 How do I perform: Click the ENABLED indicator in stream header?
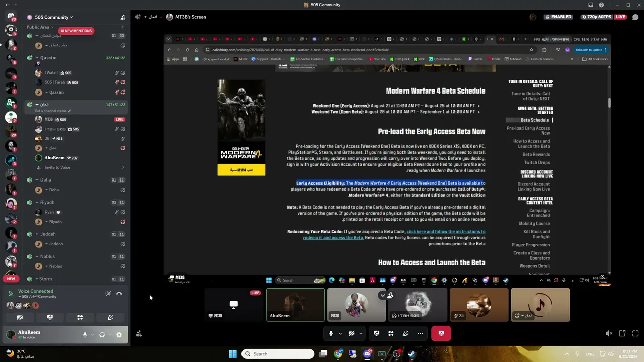tap(558, 17)
